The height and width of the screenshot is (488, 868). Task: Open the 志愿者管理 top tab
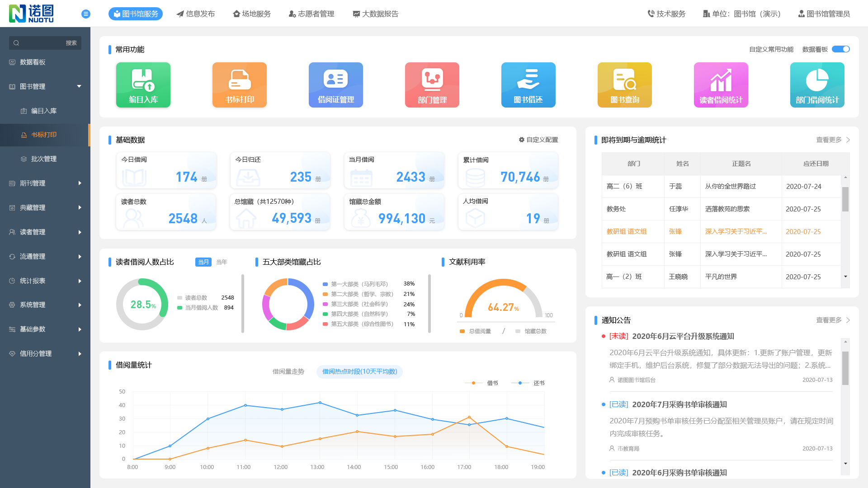(311, 14)
